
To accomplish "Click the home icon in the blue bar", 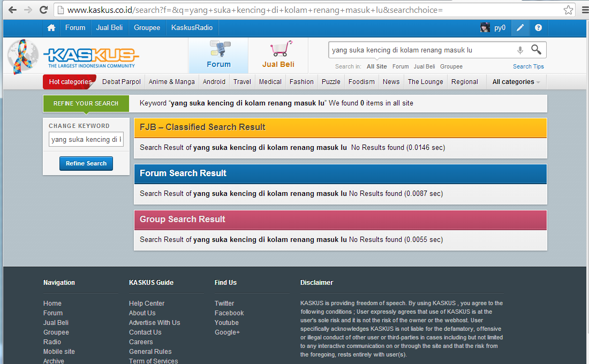I will (x=51, y=28).
